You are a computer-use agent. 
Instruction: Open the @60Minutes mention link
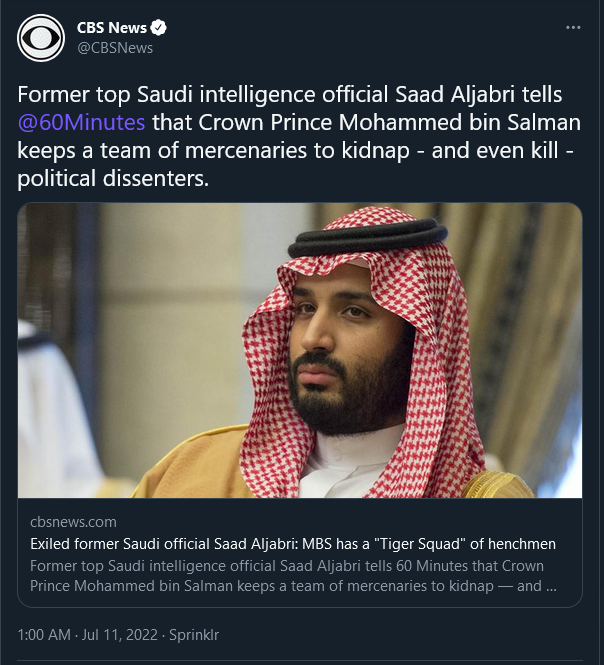[x=82, y=123]
